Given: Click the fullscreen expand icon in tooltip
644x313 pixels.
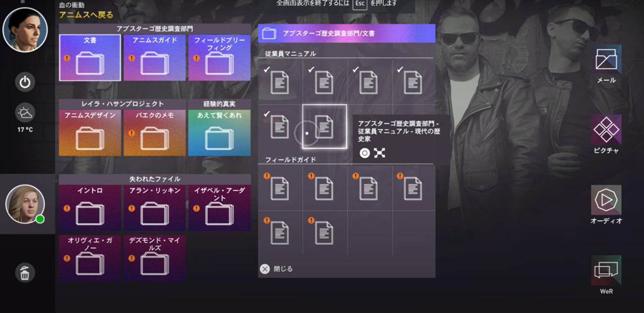Looking at the screenshot, I should (x=379, y=153).
